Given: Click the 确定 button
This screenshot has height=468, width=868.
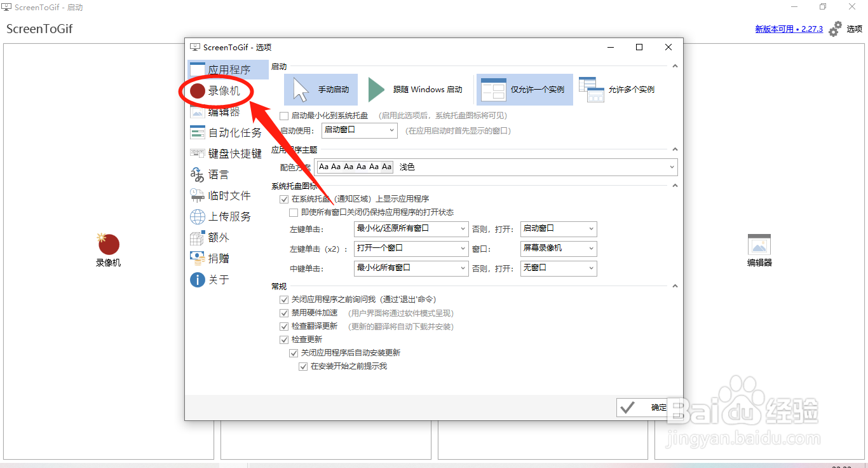Looking at the screenshot, I should 648,408.
